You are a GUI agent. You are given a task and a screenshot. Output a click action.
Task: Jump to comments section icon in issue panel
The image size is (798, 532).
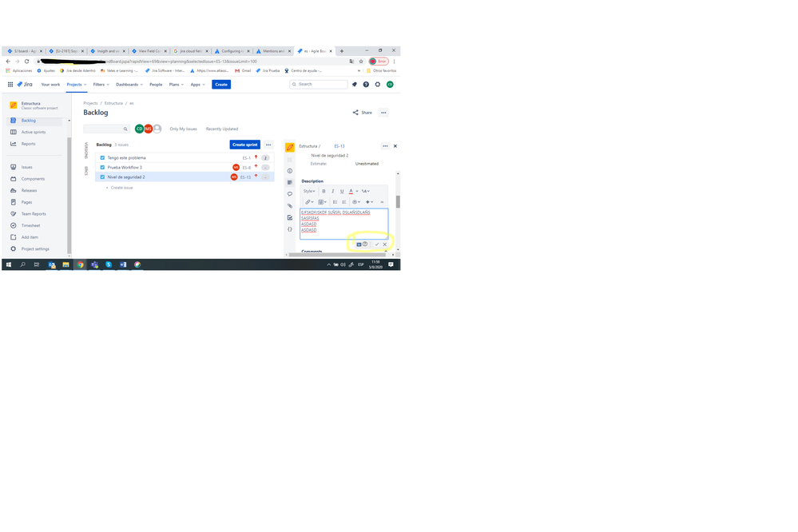pos(290,194)
